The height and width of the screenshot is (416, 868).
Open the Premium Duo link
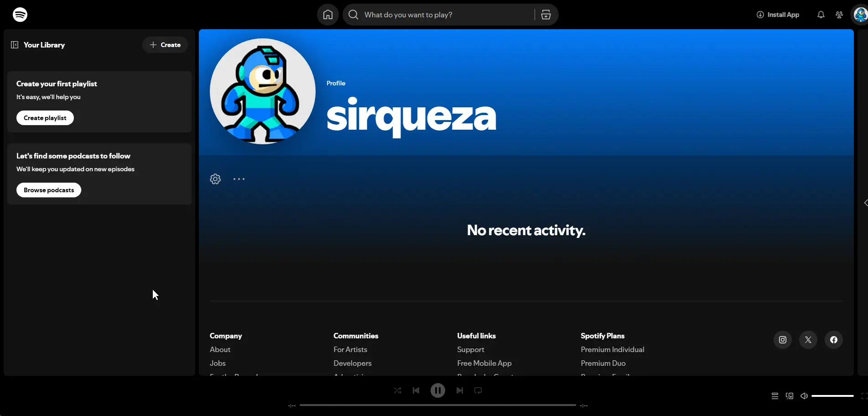tap(603, 363)
